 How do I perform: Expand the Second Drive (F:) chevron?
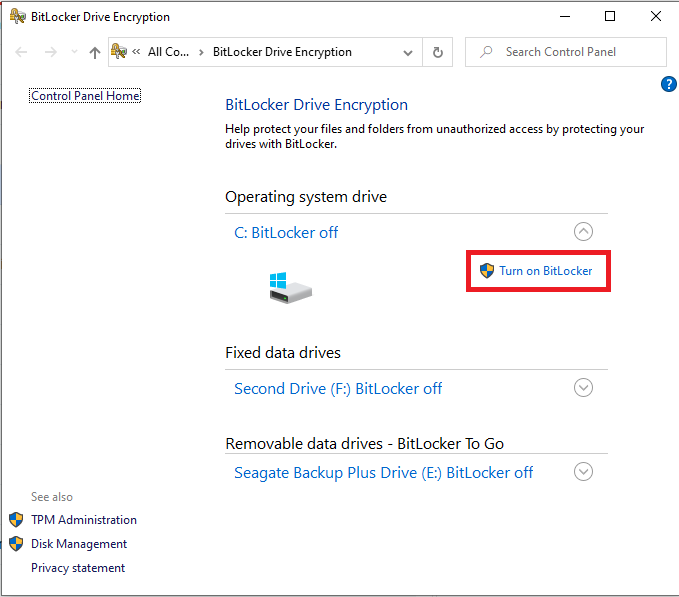[x=583, y=387]
